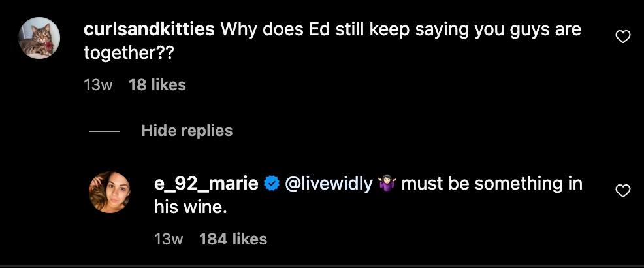This screenshot has width=644, height=268.
Task: Collapse thread with Hide replies
Action: click(187, 131)
